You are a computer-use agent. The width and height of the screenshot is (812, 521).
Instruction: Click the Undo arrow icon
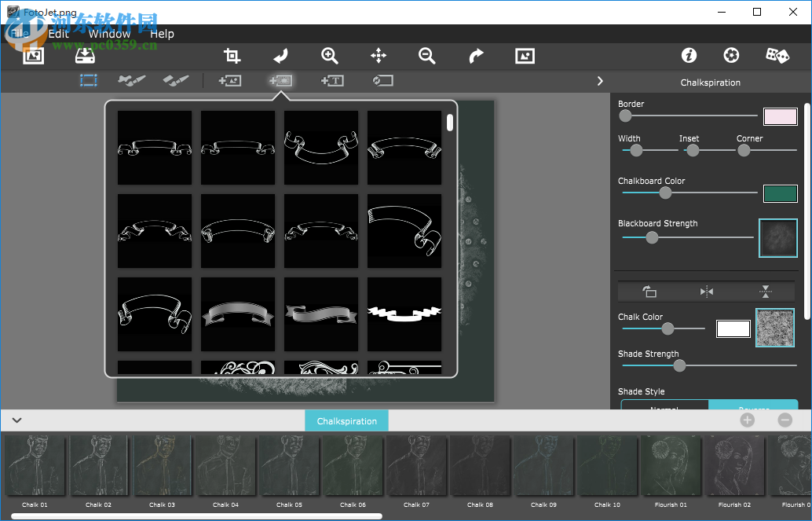point(280,56)
